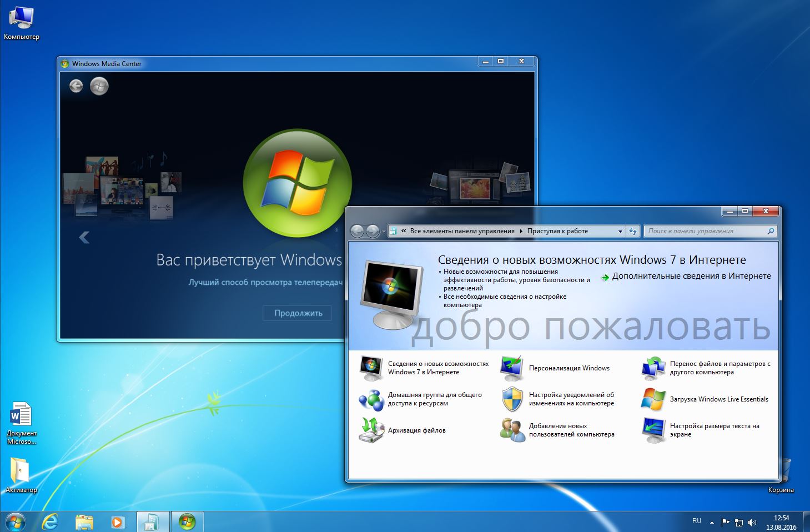Click Продолжить in Windows Media Center
This screenshot has width=810, height=532.
[298, 313]
